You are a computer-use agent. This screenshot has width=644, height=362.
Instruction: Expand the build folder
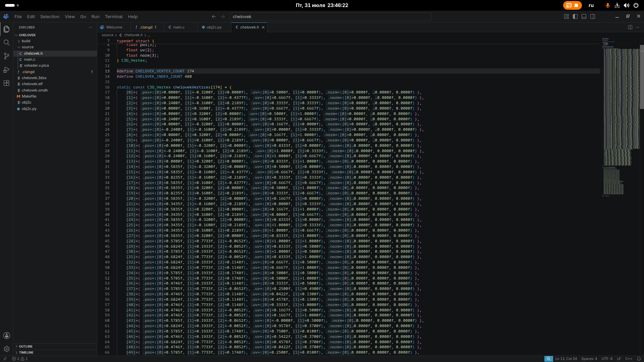[x=55, y=41]
